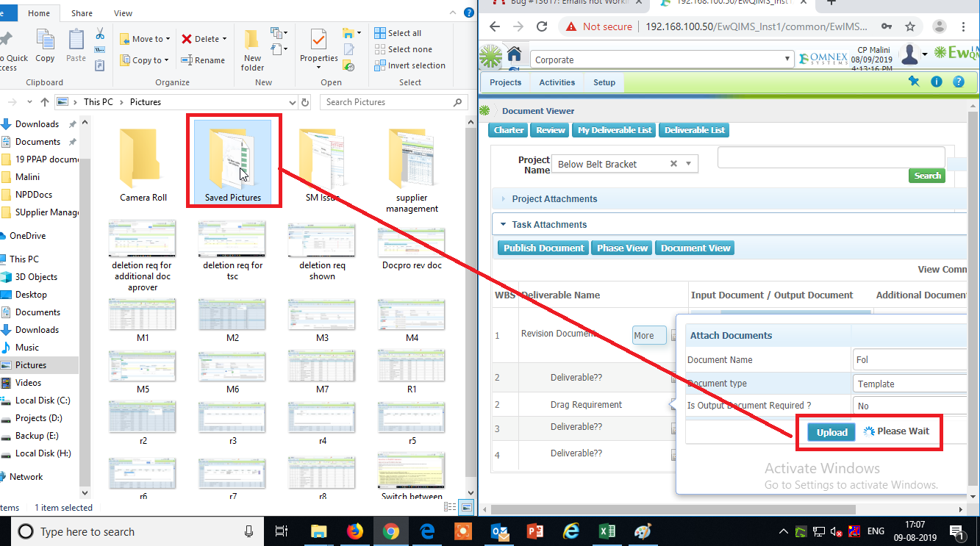Switch File Explorer to large icons view
Viewport: 980px width, 546px height.
tap(467, 507)
